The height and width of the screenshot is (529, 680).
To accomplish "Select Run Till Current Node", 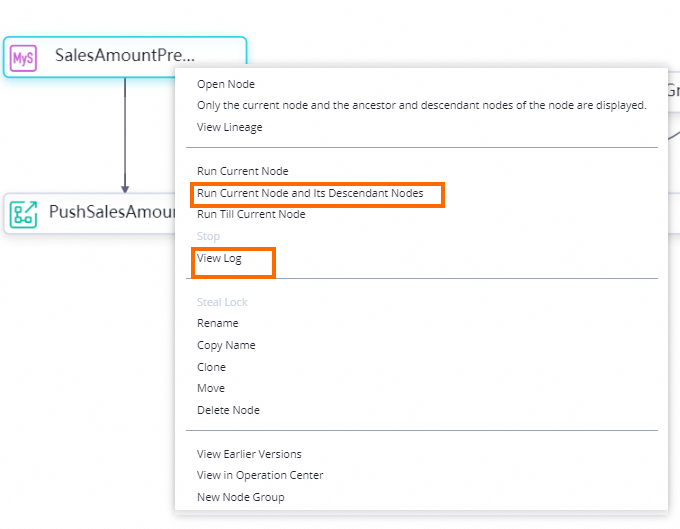I will tap(251, 214).
